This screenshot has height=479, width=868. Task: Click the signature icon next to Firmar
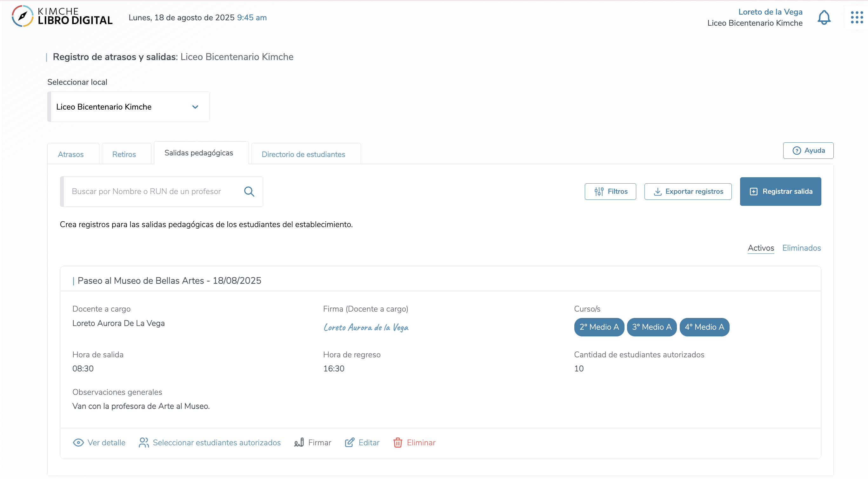(x=299, y=442)
